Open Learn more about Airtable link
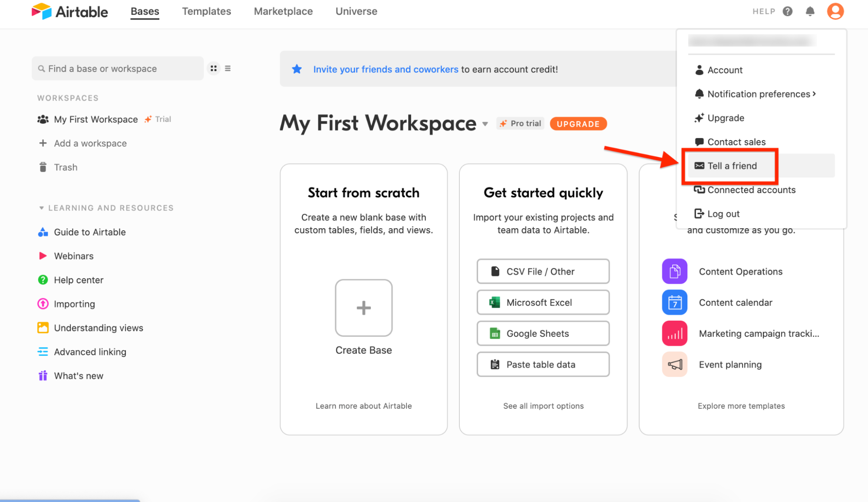868x502 pixels. click(x=364, y=406)
